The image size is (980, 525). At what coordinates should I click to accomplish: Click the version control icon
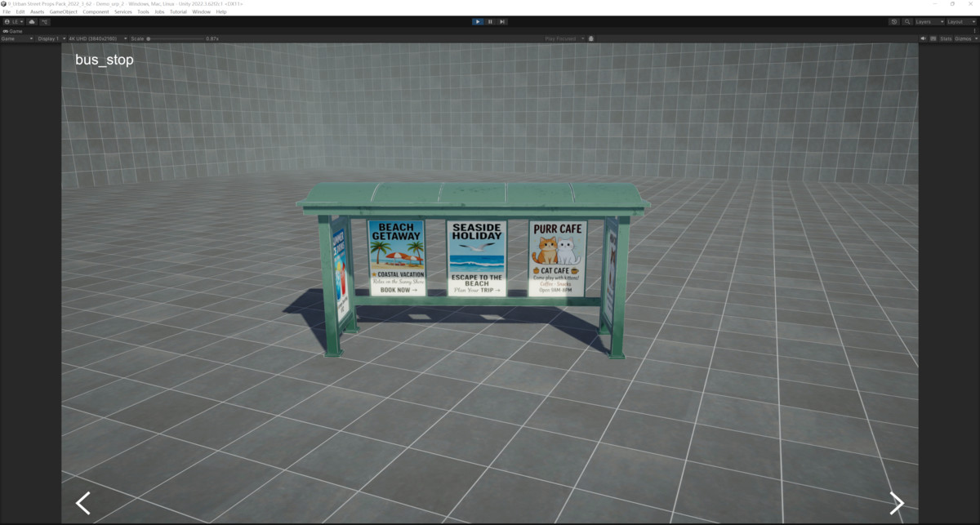tap(45, 22)
